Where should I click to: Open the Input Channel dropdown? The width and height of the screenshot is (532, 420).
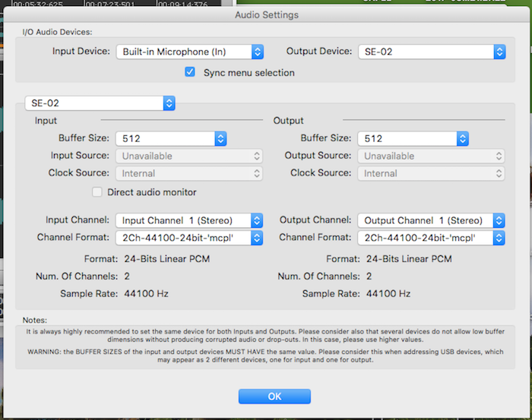pyautogui.click(x=189, y=220)
